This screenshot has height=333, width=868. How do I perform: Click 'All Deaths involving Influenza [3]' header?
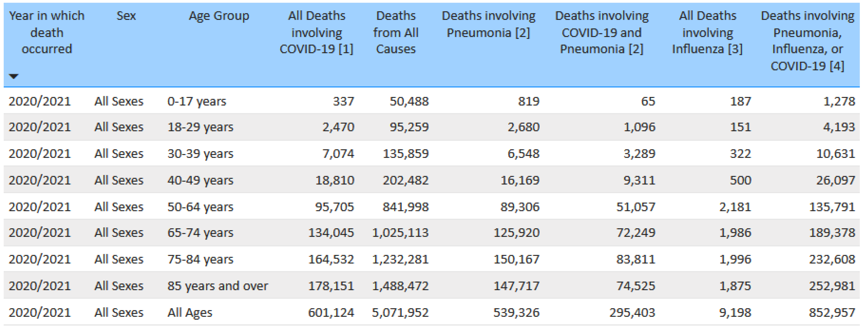[707, 33]
